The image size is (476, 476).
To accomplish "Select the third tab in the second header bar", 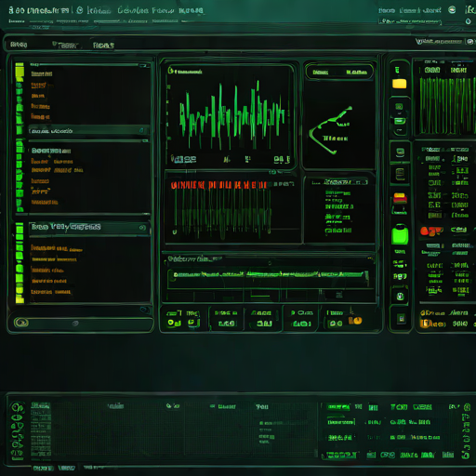I will point(103,46).
